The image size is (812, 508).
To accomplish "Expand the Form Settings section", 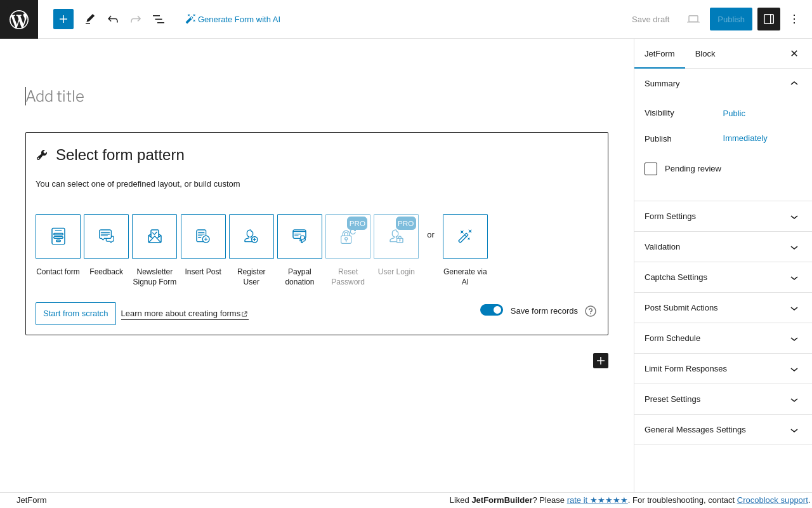I will (x=723, y=217).
